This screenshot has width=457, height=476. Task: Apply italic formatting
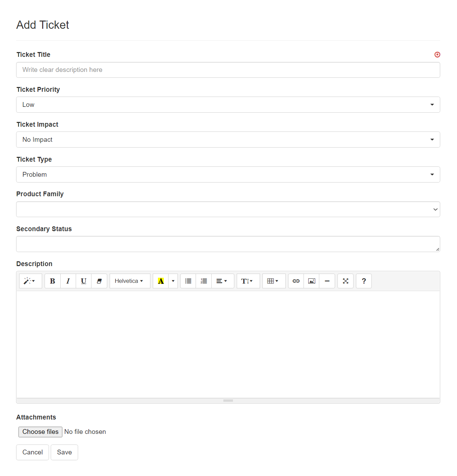[68, 281]
